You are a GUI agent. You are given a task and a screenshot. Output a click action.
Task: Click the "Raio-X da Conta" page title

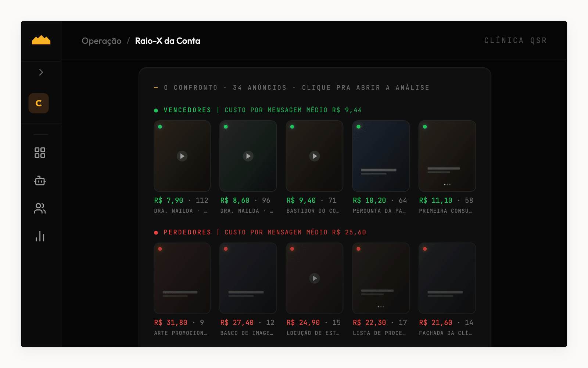[x=168, y=41]
